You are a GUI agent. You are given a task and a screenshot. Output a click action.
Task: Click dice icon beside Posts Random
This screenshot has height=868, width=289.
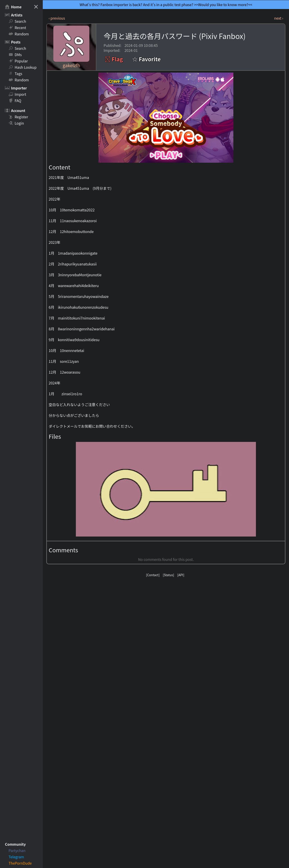tap(11, 80)
